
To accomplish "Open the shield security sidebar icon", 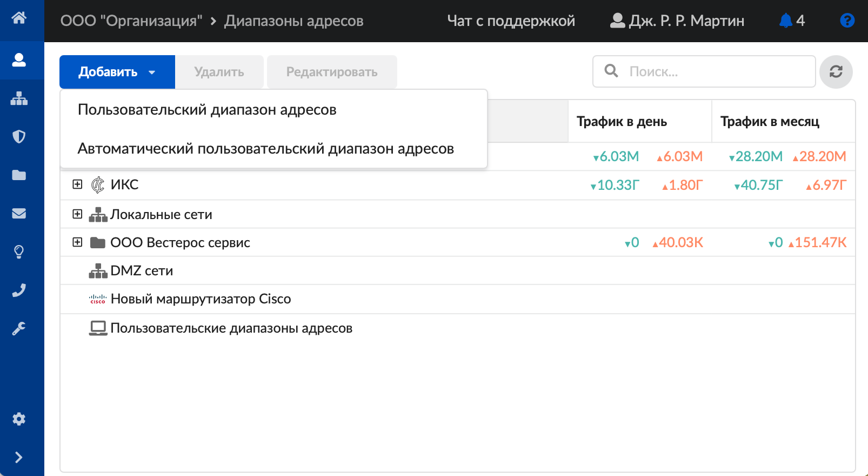I will point(19,136).
